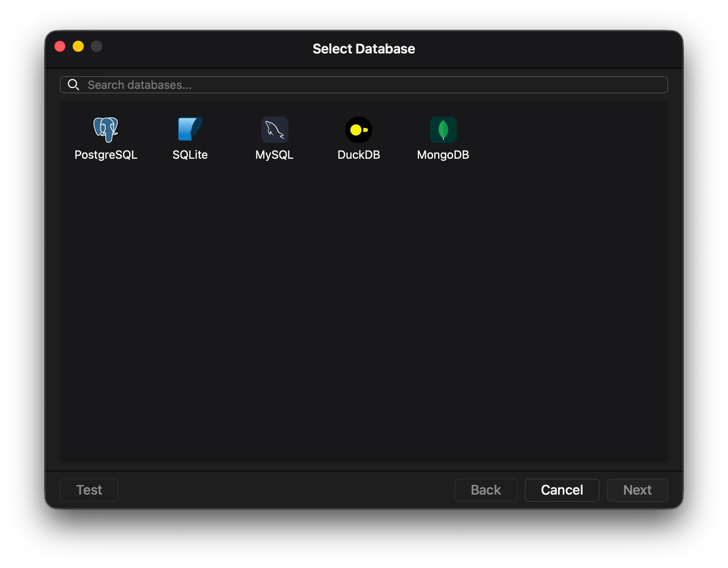Select the DuckDB yellow circle icon
This screenshot has height=568, width=728.
tap(358, 130)
